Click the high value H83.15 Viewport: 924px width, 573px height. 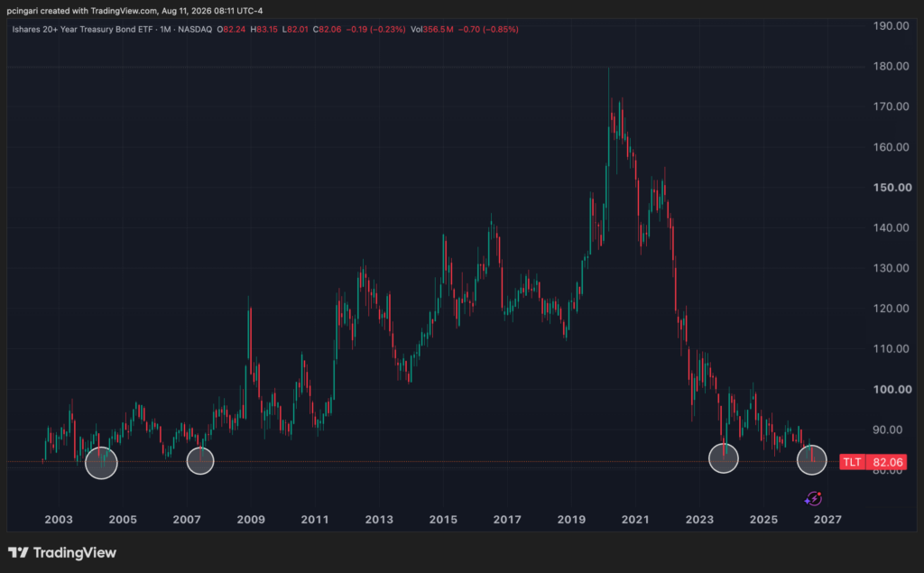click(264, 29)
